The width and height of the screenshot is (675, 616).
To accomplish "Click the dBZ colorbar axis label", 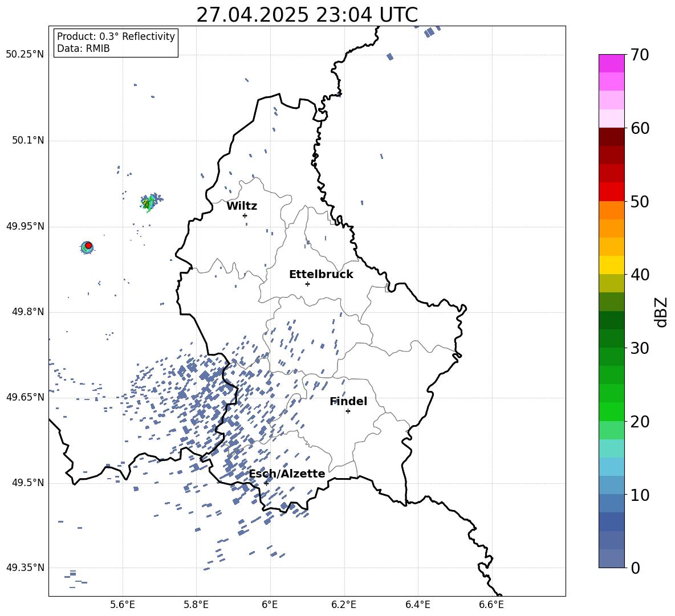I will (662, 312).
